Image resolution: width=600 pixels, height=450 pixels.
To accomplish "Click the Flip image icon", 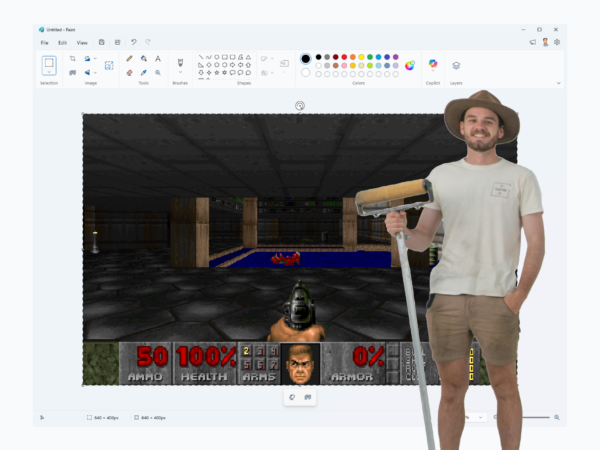I will 87,72.
